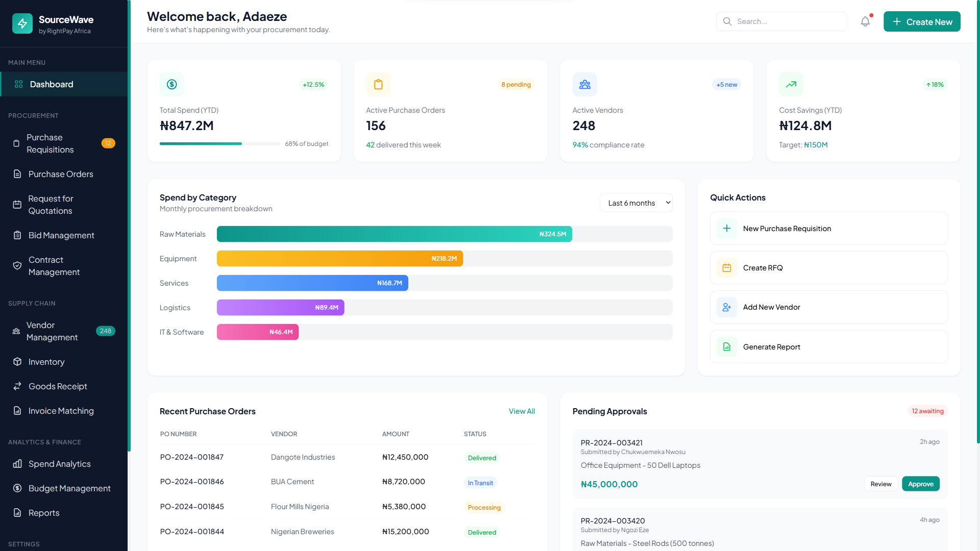This screenshot has width=980, height=551.
Task: Click the New Purchase Requisition plus icon
Action: pos(727,229)
